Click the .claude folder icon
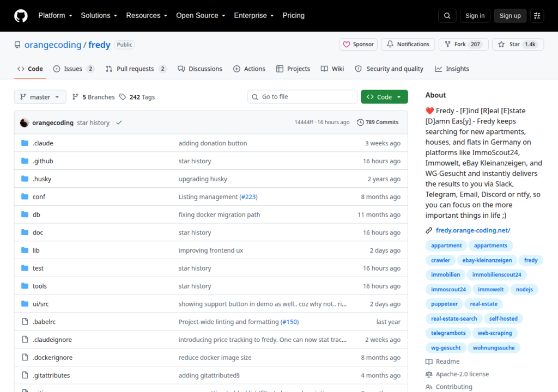 [25, 143]
